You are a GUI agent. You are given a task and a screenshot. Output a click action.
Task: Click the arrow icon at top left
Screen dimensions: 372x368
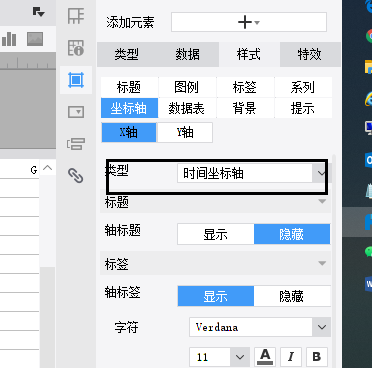coord(38,12)
